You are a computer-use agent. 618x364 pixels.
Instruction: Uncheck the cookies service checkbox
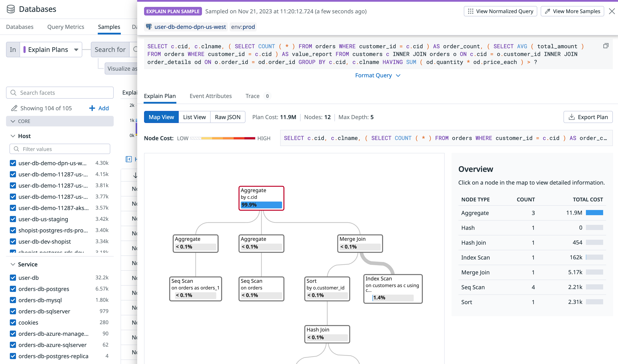point(13,322)
